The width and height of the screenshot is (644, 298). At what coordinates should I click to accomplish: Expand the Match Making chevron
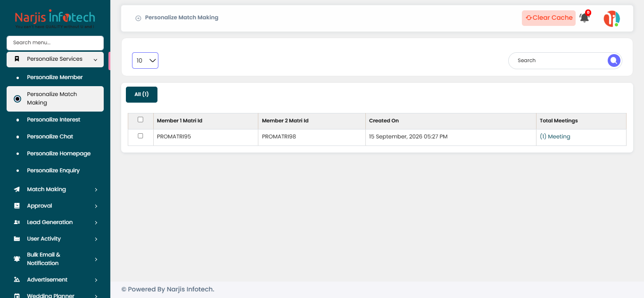(96, 190)
